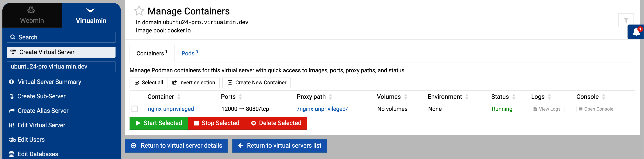Screen dimensions: 644x159
Task: Open Edit Databases from sidebar
Action: click(x=38, y=154)
